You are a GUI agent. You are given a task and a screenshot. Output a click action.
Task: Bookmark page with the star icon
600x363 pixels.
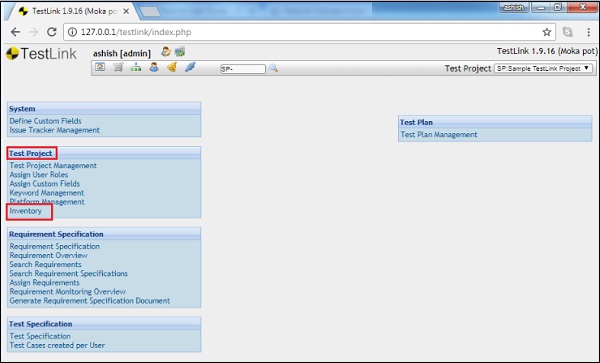tap(547, 32)
